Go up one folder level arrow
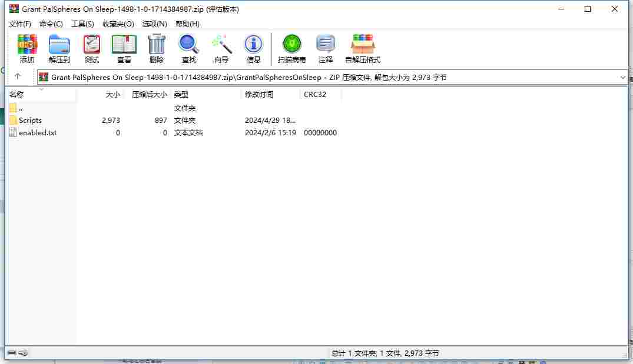 tap(17, 76)
